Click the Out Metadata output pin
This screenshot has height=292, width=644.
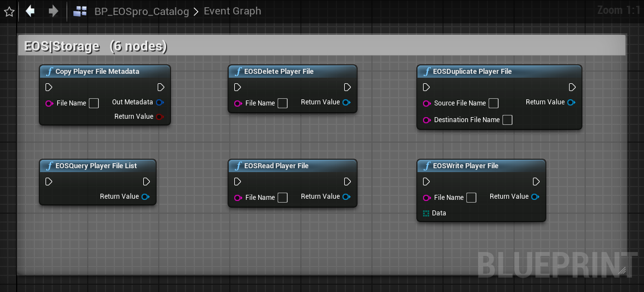pyautogui.click(x=160, y=102)
